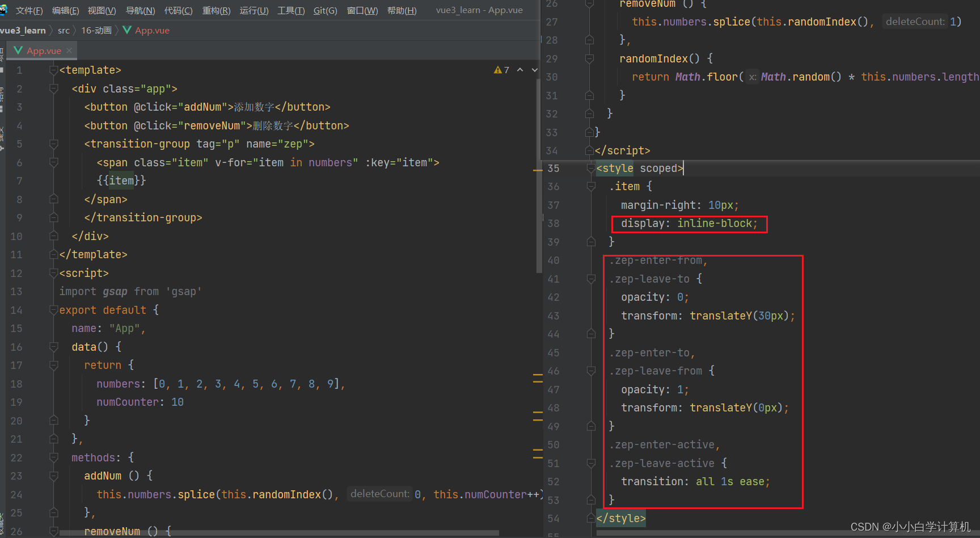The width and height of the screenshot is (980, 538).
Task: Collapse the transition-group fold at line 5
Action: [x=54, y=144]
